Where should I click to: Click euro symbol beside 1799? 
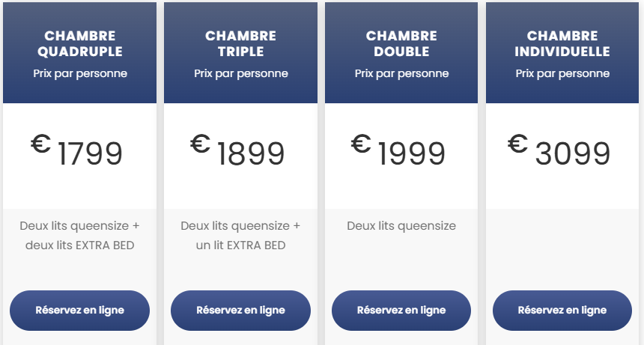pos(40,143)
